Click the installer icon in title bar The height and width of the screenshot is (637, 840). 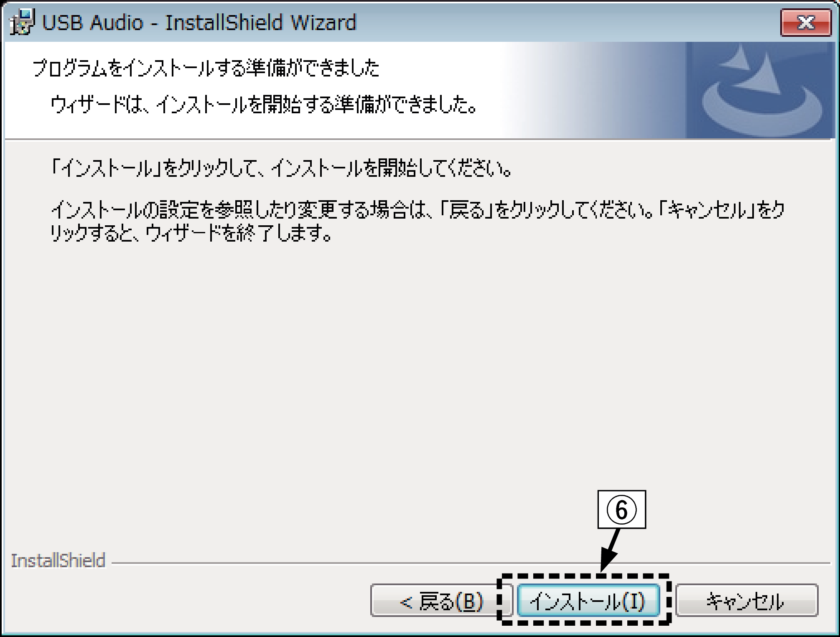22,22
